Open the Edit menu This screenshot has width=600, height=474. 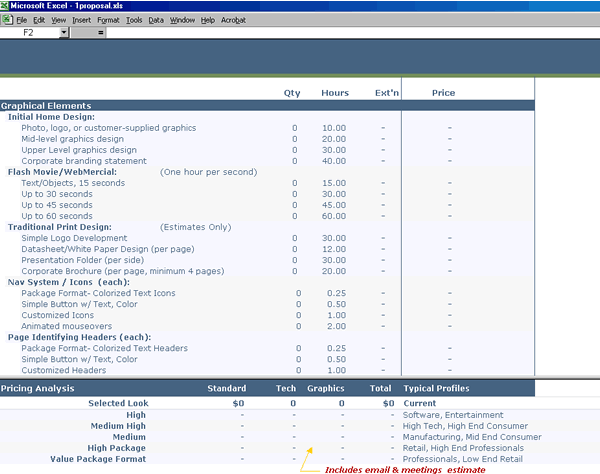(39, 20)
